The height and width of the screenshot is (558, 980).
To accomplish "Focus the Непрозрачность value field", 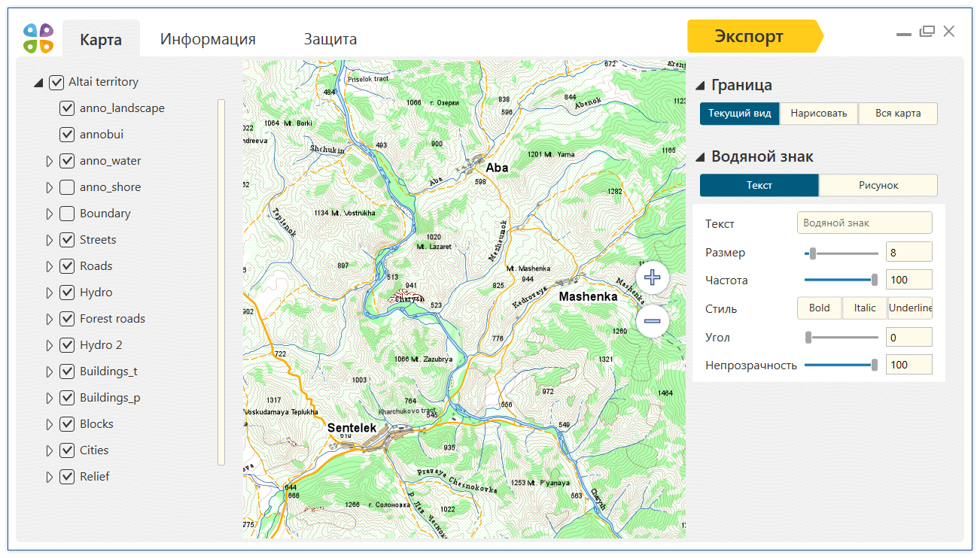I will [909, 365].
